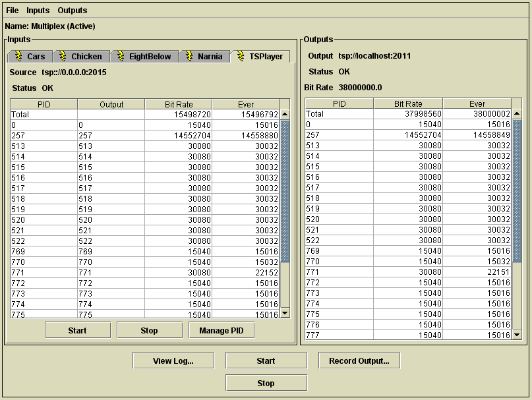Start the multiplex with bottom Start button
The width and height of the screenshot is (532, 400).
[x=266, y=360]
